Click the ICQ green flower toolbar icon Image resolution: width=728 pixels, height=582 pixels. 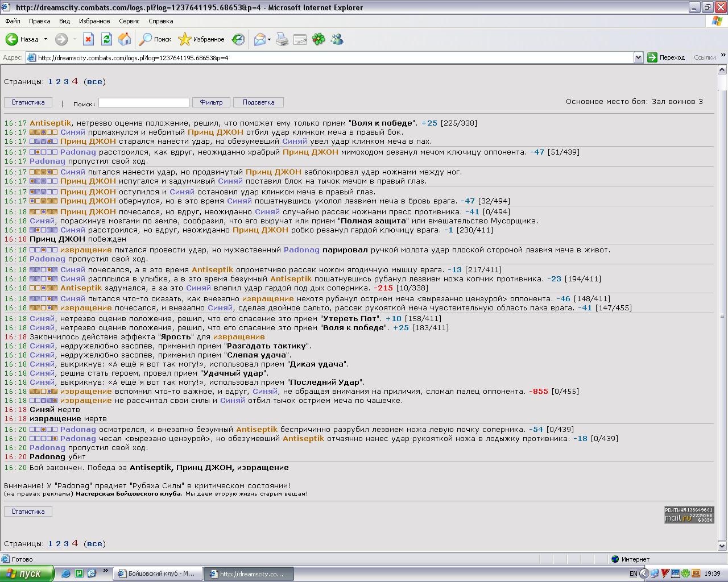[318, 39]
